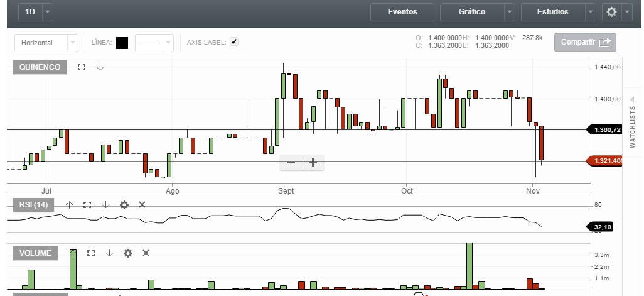Move the RSI panel down

[x=105, y=204]
